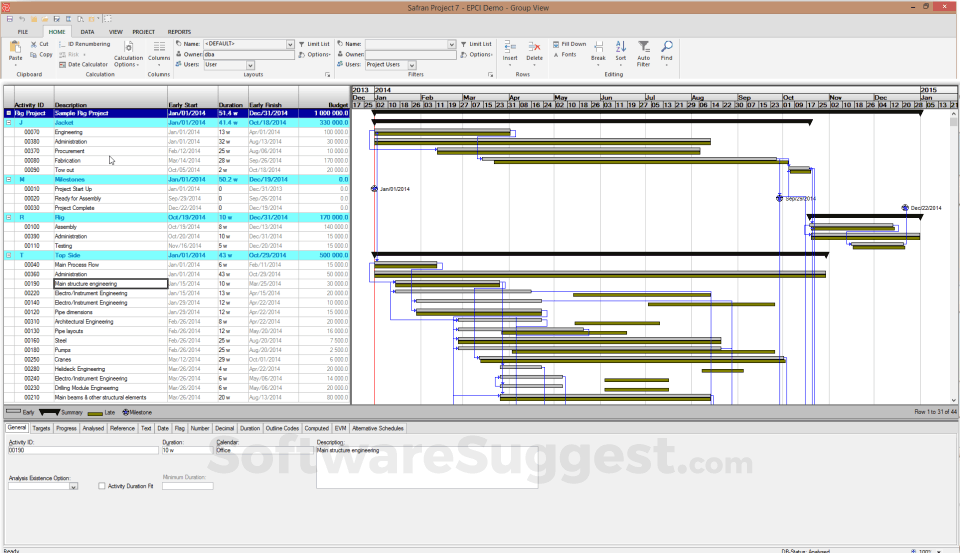Collapse the Jacket group row
Image resolution: width=960 pixels, height=553 pixels.
point(9,122)
